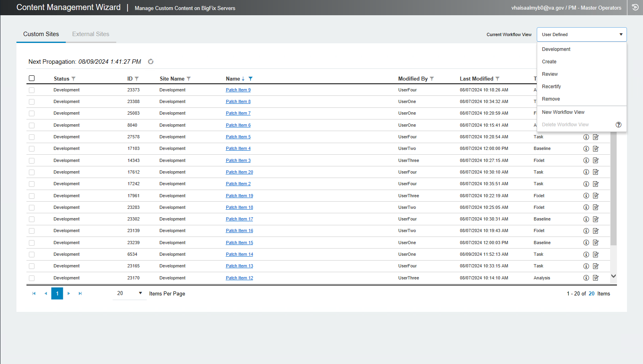Click the ID column header
The image size is (643, 364).
(130, 79)
